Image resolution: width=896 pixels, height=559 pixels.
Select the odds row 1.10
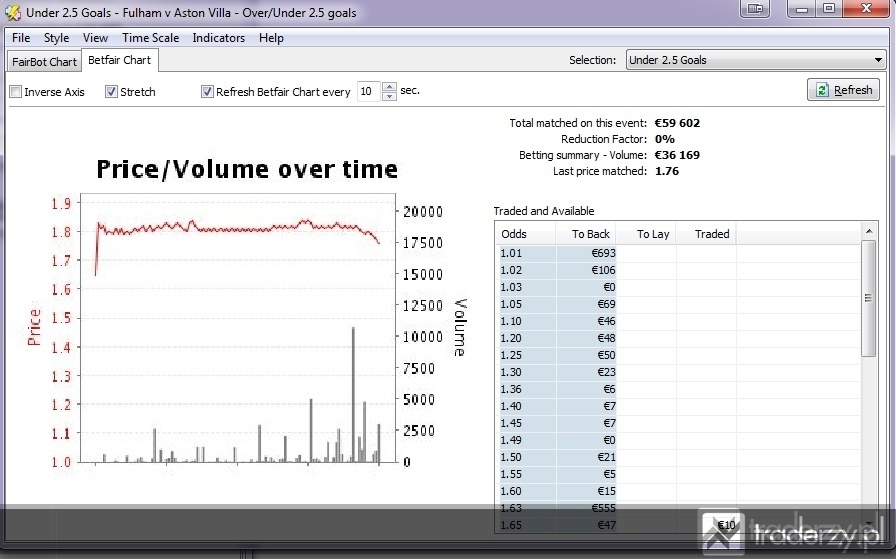(678, 321)
